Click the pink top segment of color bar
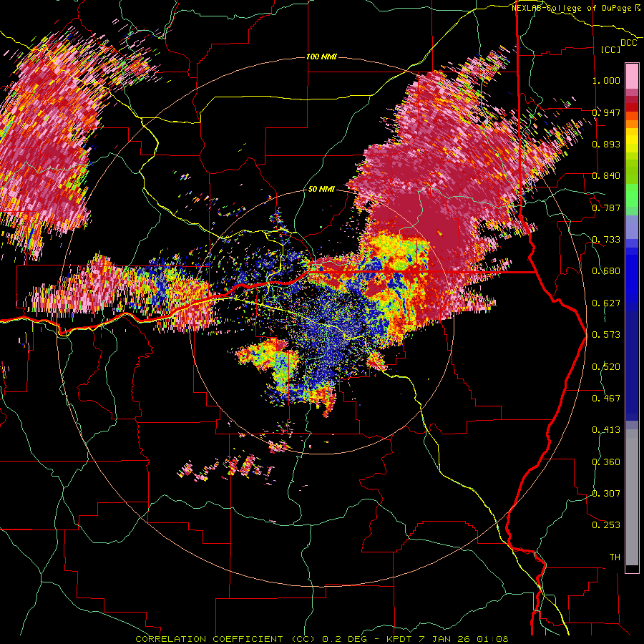 pyautogui.click(x=632, y=76)
